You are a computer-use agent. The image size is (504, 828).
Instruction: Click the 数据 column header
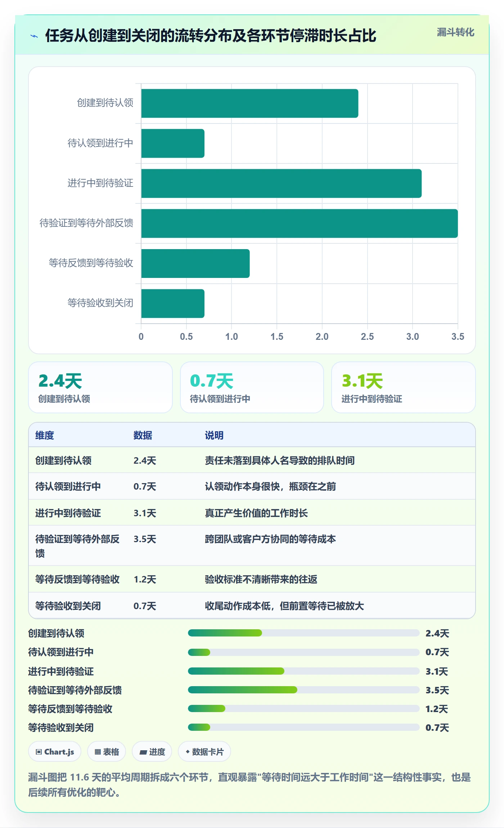[143, 435]
